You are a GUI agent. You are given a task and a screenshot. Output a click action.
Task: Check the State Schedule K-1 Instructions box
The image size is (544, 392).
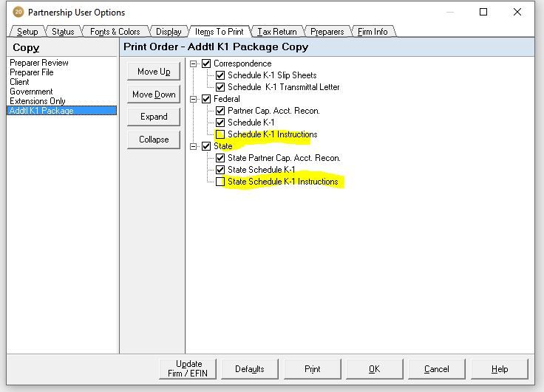[220, 182]
